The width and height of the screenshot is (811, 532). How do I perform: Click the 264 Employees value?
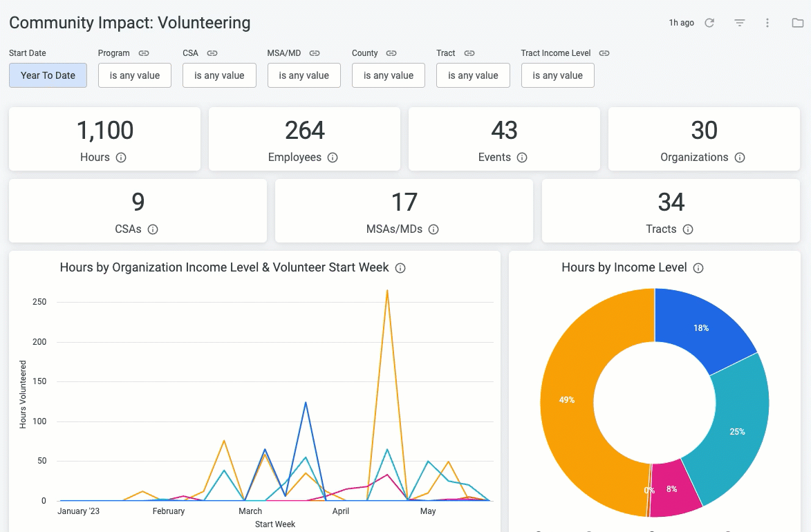point(305,131)
